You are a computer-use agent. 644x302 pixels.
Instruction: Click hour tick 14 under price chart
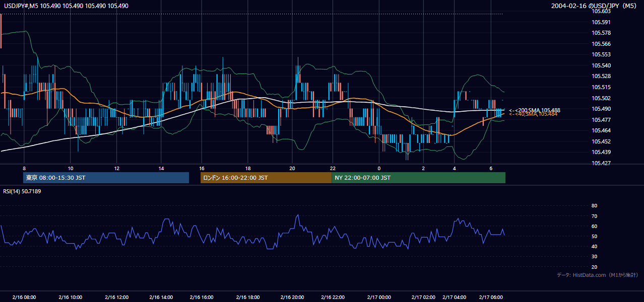[161, 168]
